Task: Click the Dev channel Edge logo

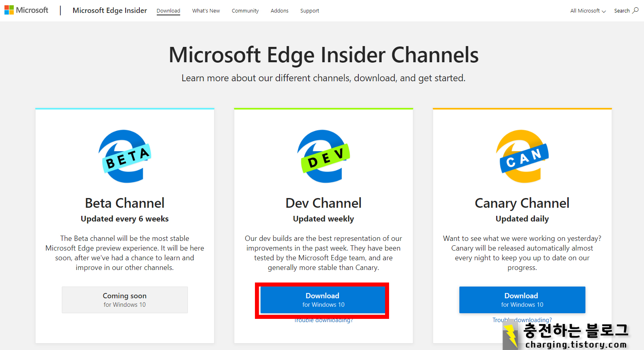Action: click(x=324, y=156)
